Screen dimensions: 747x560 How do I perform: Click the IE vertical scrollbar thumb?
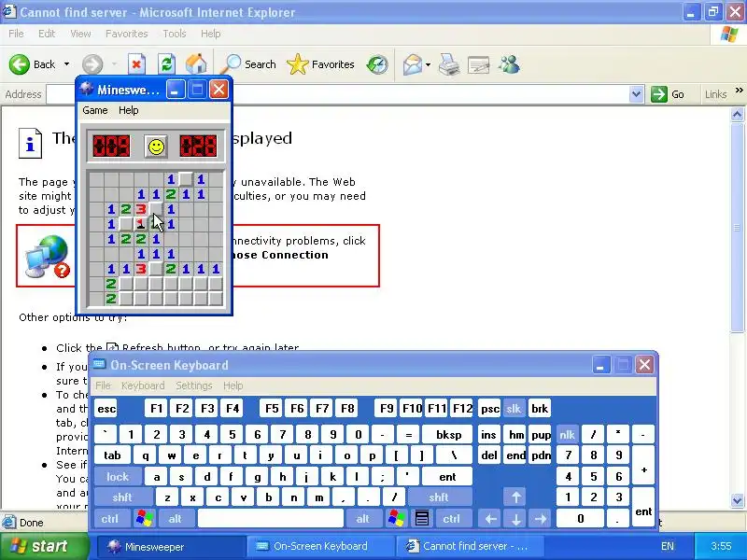click(737, 227)
